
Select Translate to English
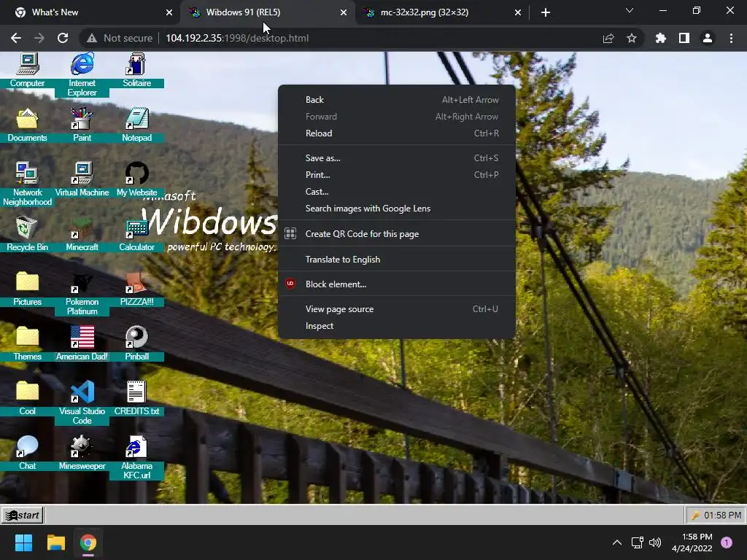pos(396,260)
